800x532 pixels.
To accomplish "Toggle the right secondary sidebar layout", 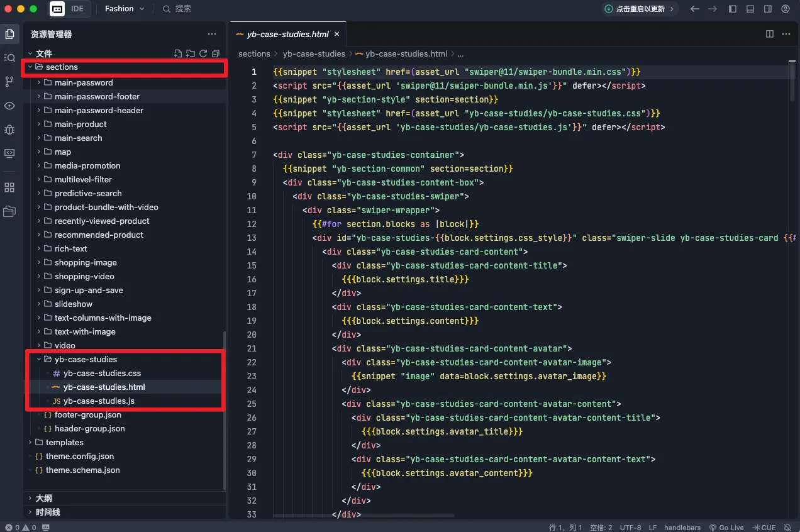I will [x=768, y=9].
